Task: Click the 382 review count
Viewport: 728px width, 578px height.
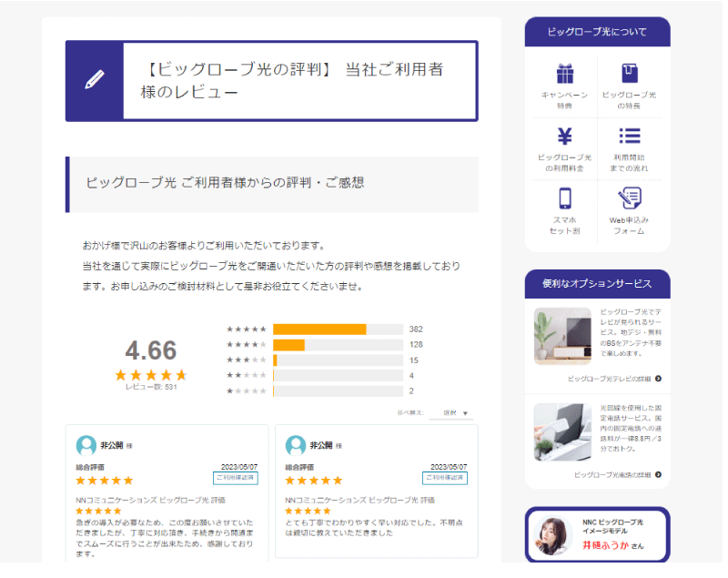Action: click(x=416, y=330)
